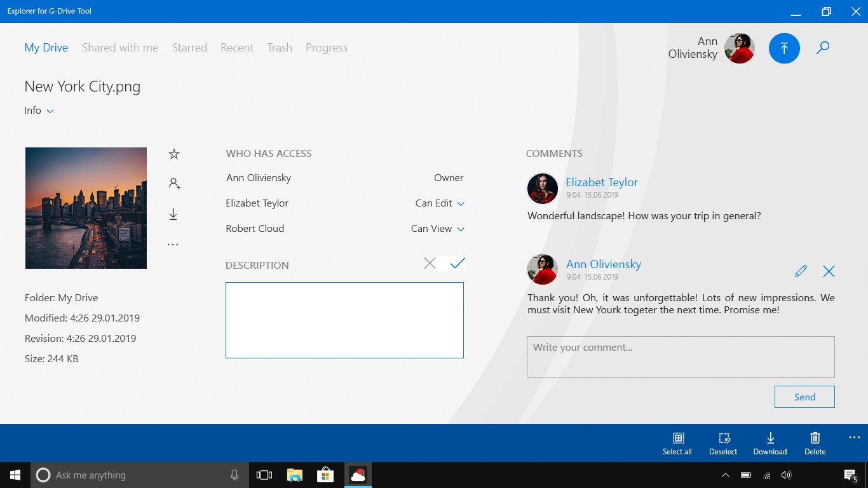Screen dimensions: 868x488
Task: Delete Ann Oliviensky's comment
Action: 829,271
